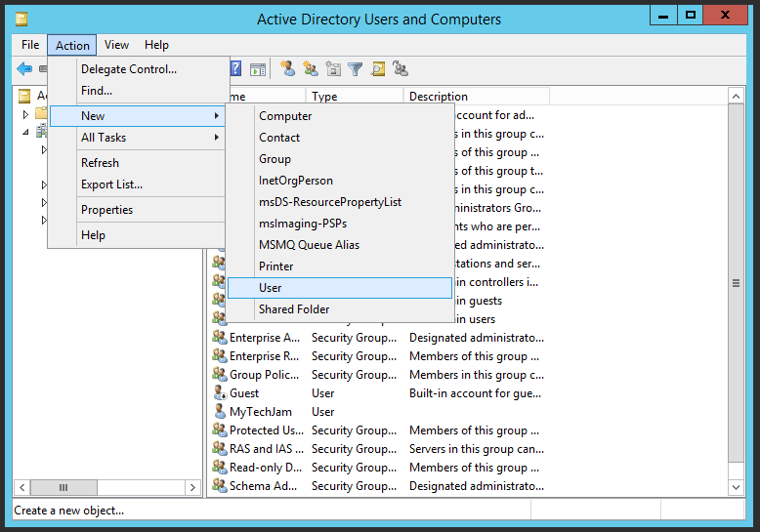Create a new Contact object
Viewport: 760px width, 532px height.
tap(339, 138)
